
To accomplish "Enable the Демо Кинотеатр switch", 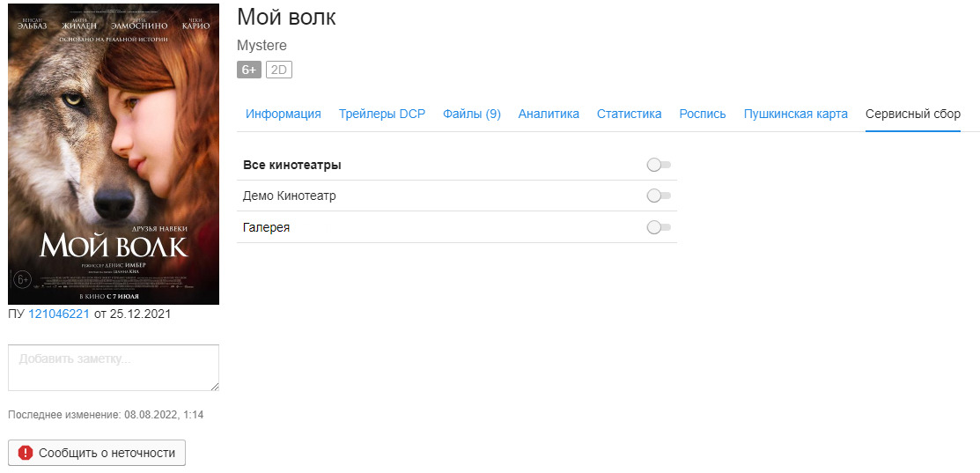I will 659,196.
